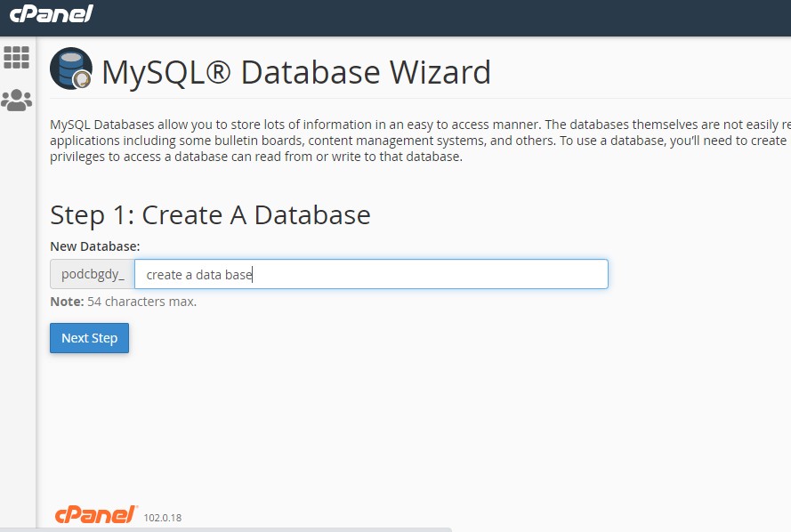Open User Manager people icon in sidebar
Image resolution: width=791 pixels, height=532 pixels.
17,101
